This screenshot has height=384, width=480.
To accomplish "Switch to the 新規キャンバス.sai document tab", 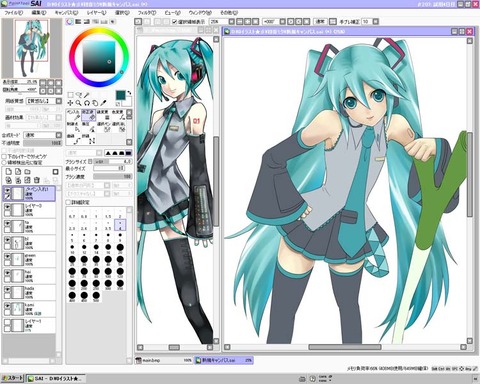I will pos(224,360).
